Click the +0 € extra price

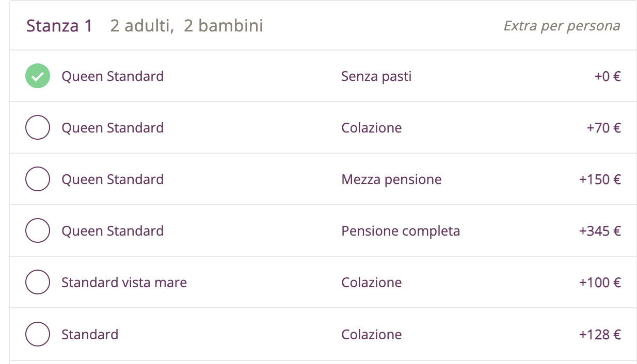(607, 76)
